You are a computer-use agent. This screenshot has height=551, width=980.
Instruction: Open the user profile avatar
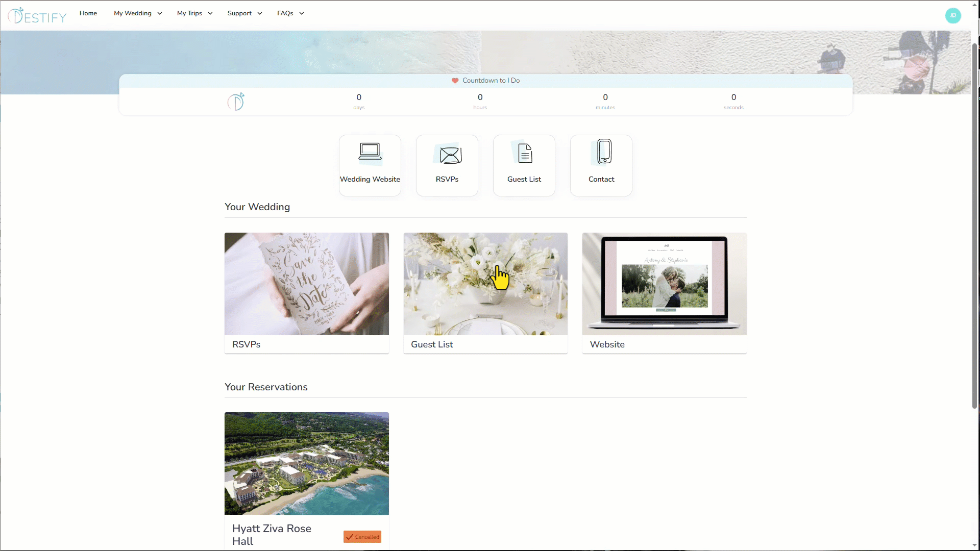click(952, 15)
